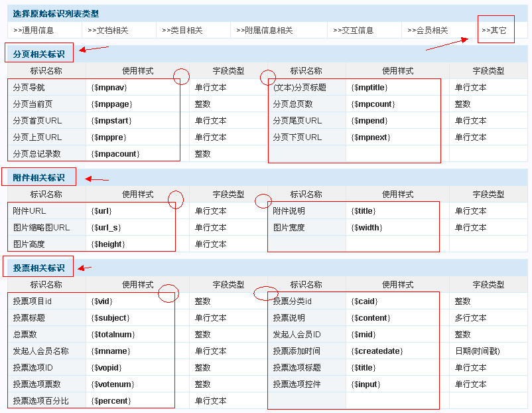Click the {$vopid} tag
This screenshot has width=532, height=413.
tap(106, 368)
